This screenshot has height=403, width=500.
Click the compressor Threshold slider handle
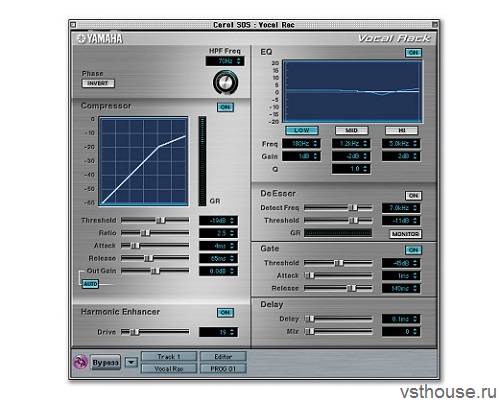161,220
